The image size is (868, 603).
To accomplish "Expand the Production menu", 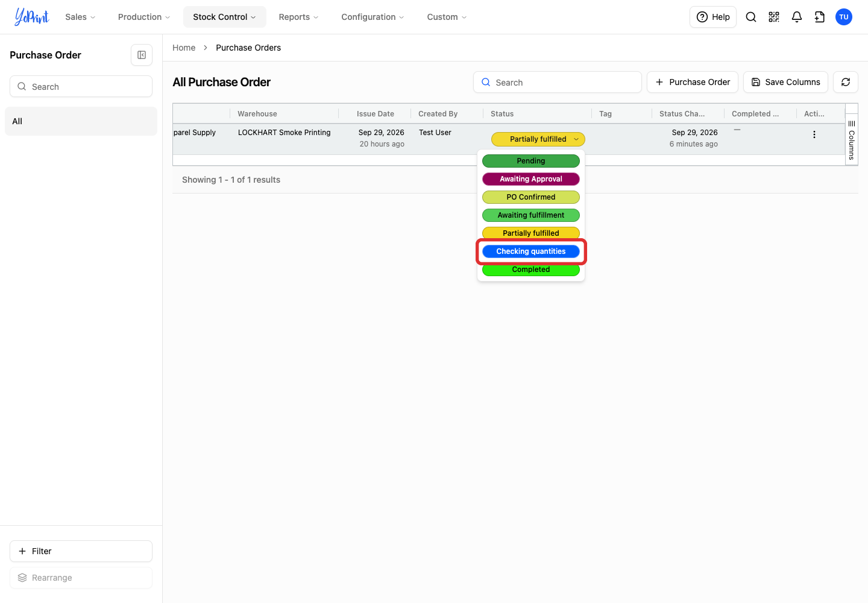I will click(x=144, y=17).
